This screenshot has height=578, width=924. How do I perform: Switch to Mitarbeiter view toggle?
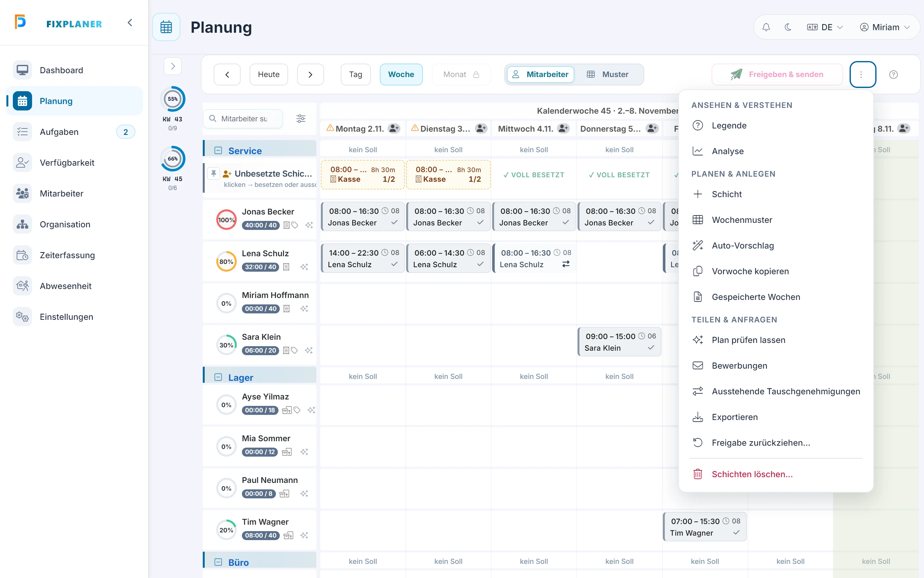click(x=540, y=74)
